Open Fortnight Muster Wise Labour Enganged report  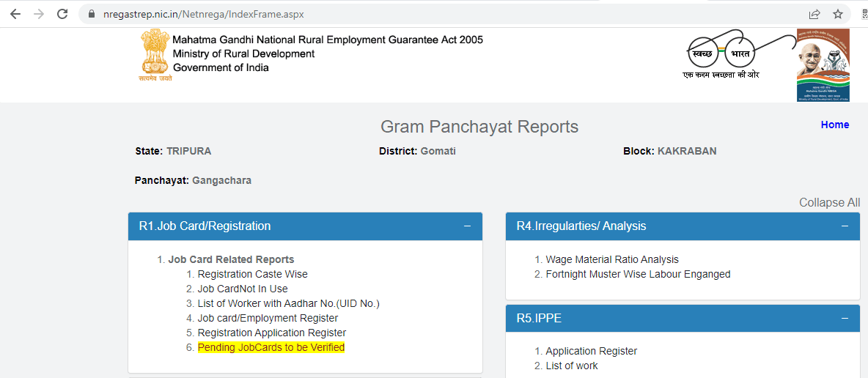click(x=639, y=274)
